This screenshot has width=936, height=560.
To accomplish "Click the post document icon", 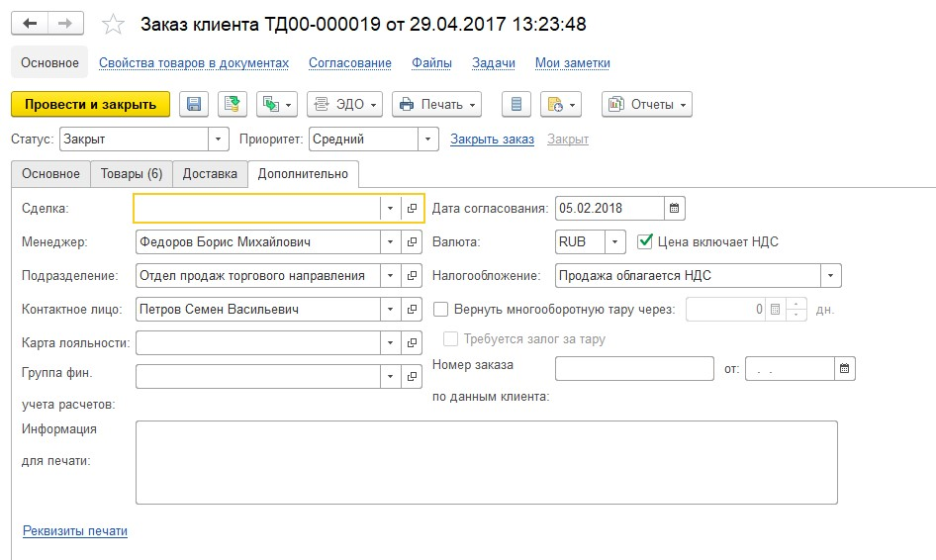I will coord(233,105).
